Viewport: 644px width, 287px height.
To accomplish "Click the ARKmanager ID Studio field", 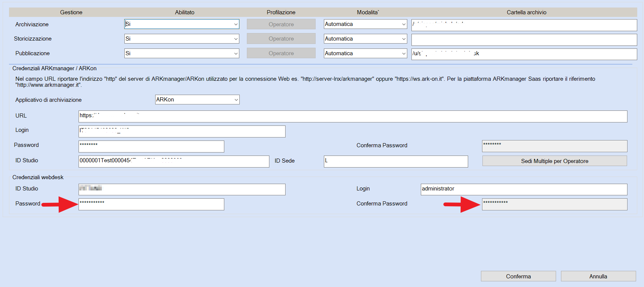I will pos(174,162).
